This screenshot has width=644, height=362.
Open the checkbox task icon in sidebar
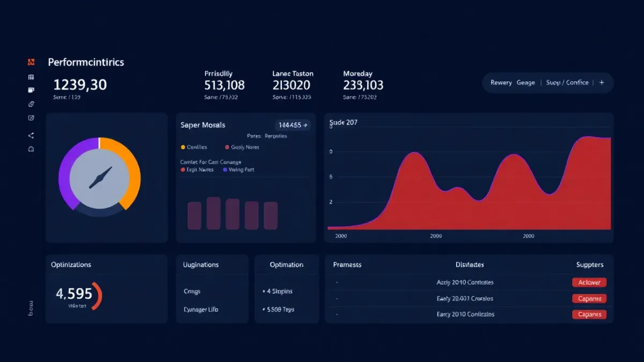tap(31, 118)
